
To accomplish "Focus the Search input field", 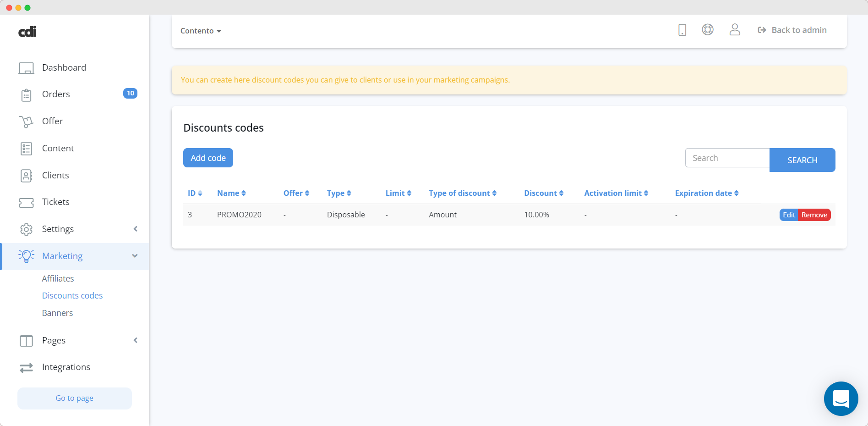I will 727,158.
